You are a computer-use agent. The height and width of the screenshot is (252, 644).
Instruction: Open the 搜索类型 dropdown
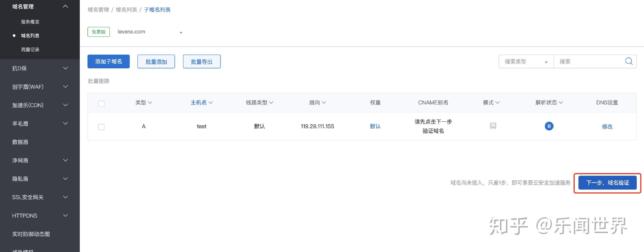(x=526, y=62)
